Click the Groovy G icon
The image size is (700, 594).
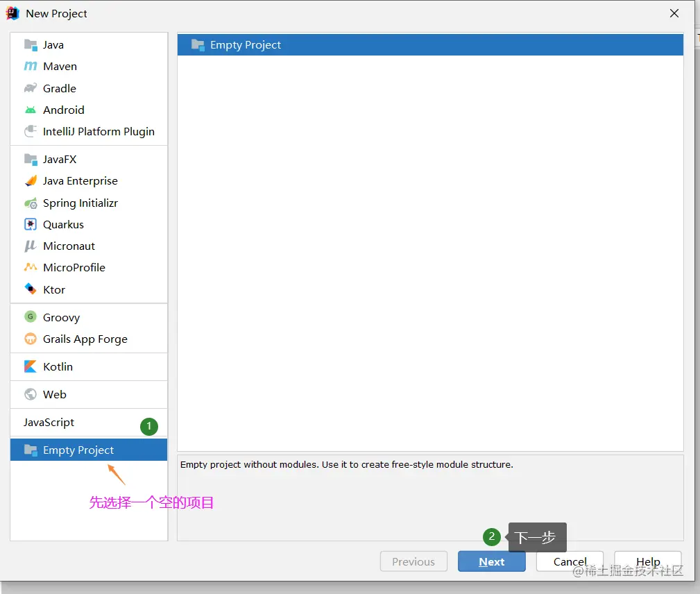click(x=31, y=316)
